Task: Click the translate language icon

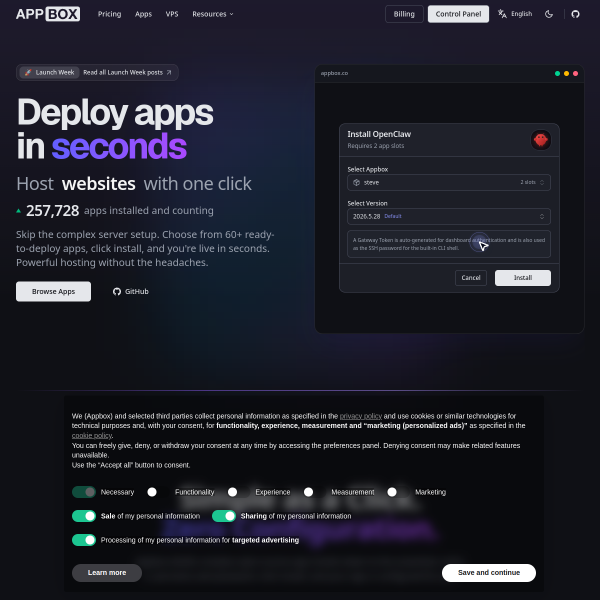Action: click(x=502, y=14)
